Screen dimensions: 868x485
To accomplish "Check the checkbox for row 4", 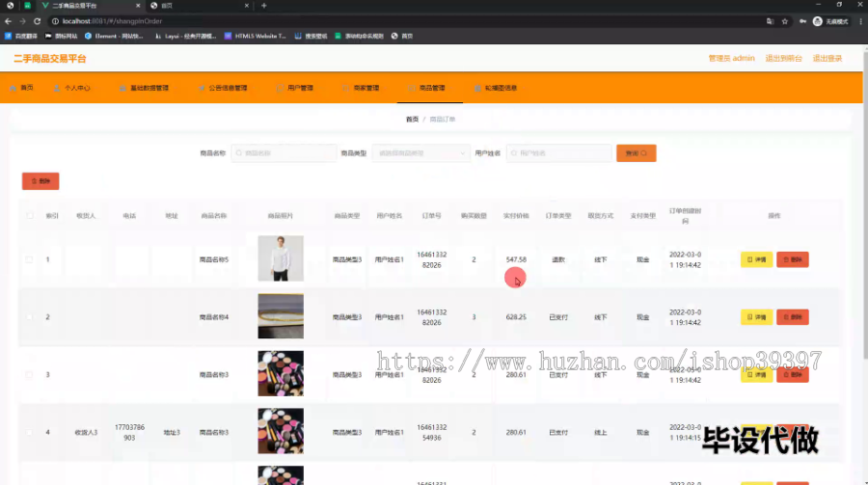I will pos(29,432).
